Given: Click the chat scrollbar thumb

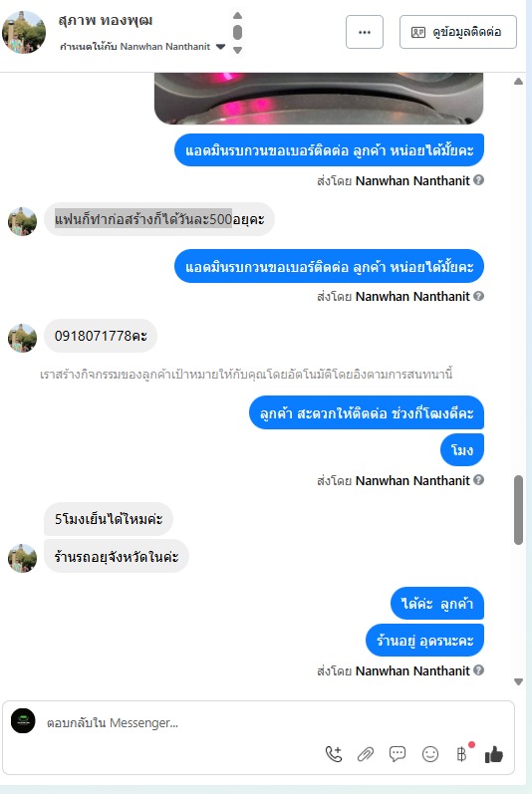Looking at the screenshot, I should click(x=518, y=510).
